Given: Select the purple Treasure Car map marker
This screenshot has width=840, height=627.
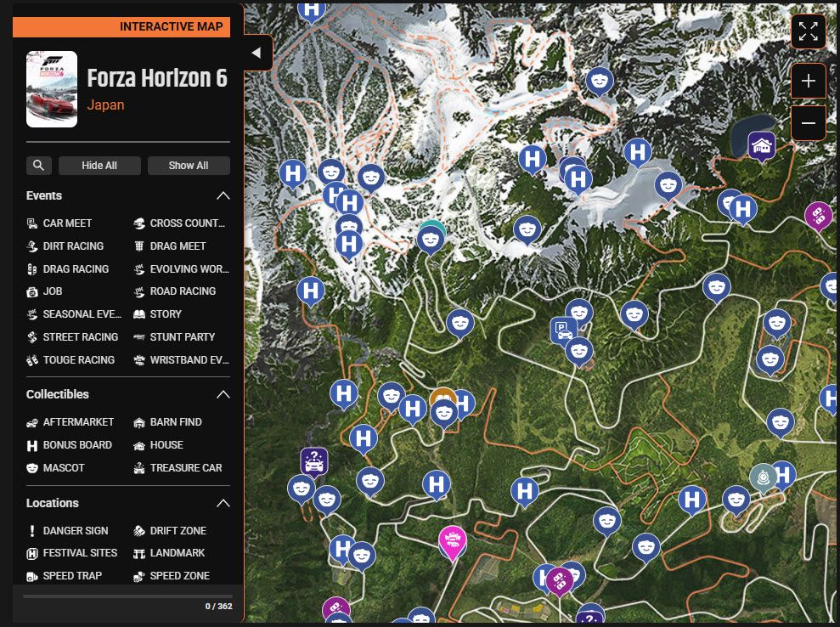Looking at the screenshot, I should pos(314,461).
